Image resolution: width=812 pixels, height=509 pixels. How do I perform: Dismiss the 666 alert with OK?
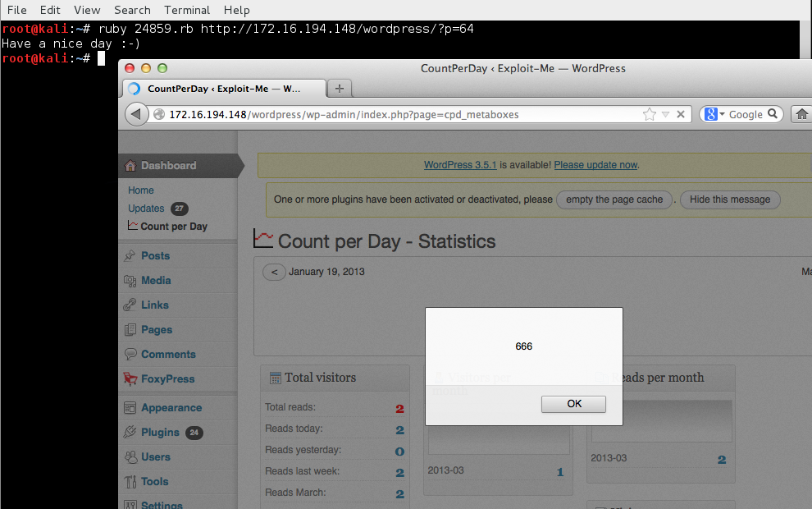coord(574,404)
